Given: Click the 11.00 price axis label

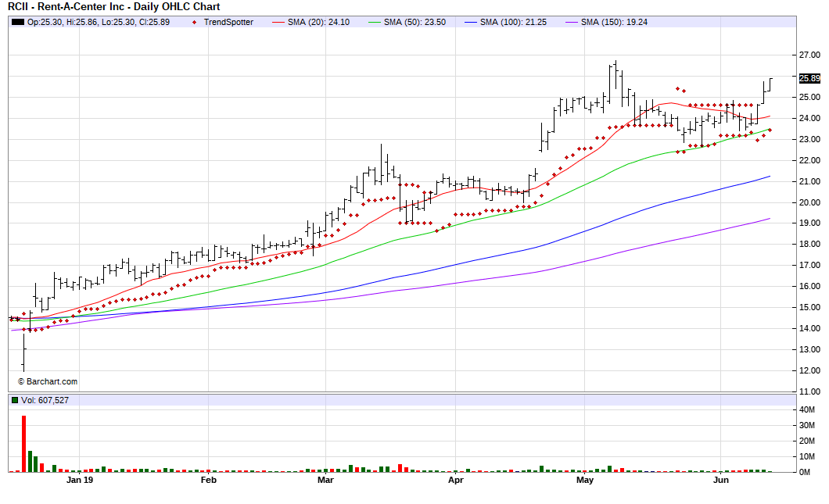Looking at the screenshot, I should click(x=810, y=391).
